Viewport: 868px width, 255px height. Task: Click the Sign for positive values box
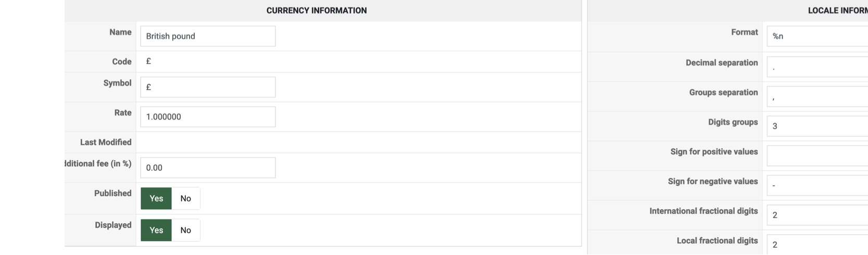coord(816,156)
